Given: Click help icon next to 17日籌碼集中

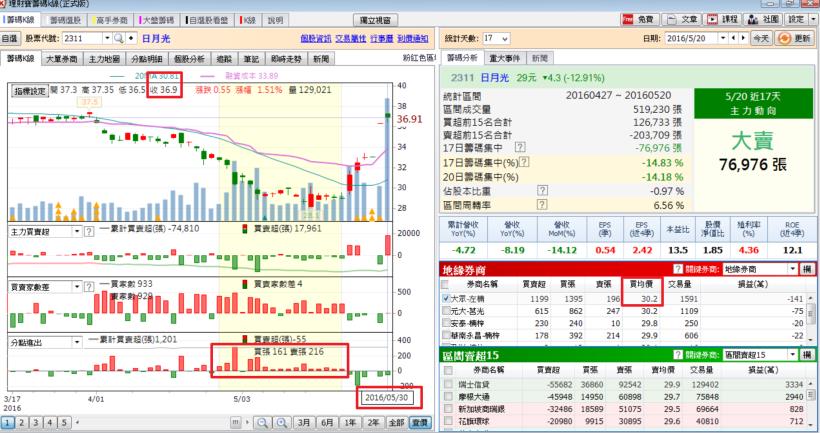Looking at the screenshot, I should tap(520, 147).
